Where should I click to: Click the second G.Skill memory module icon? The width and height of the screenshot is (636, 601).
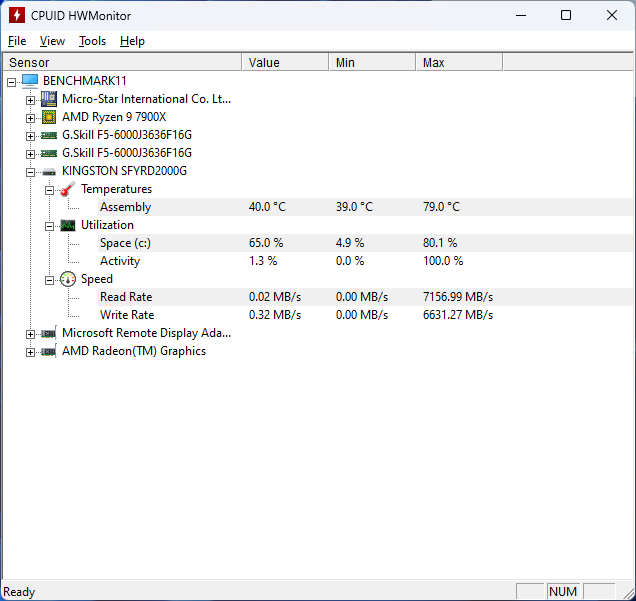tap(49, 153)
